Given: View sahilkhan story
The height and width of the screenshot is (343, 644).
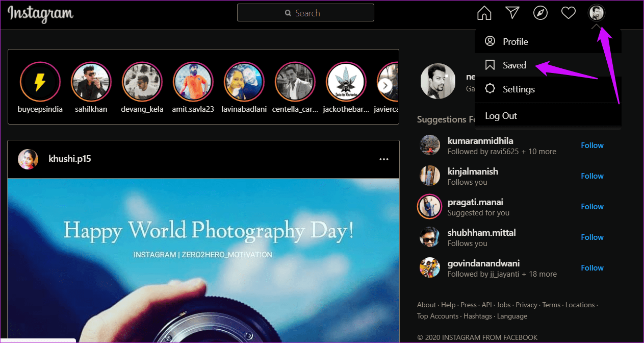Looking at the screenshot, I should click(91, 82).
